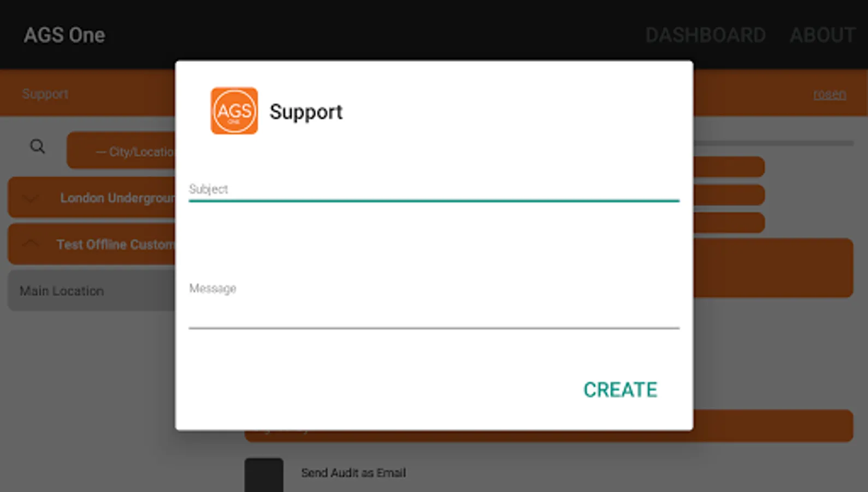The height and width of the screenshot is (492, 868).
Task: Toggle the Send Audit as Email checkbox
Action: (264, 475)
